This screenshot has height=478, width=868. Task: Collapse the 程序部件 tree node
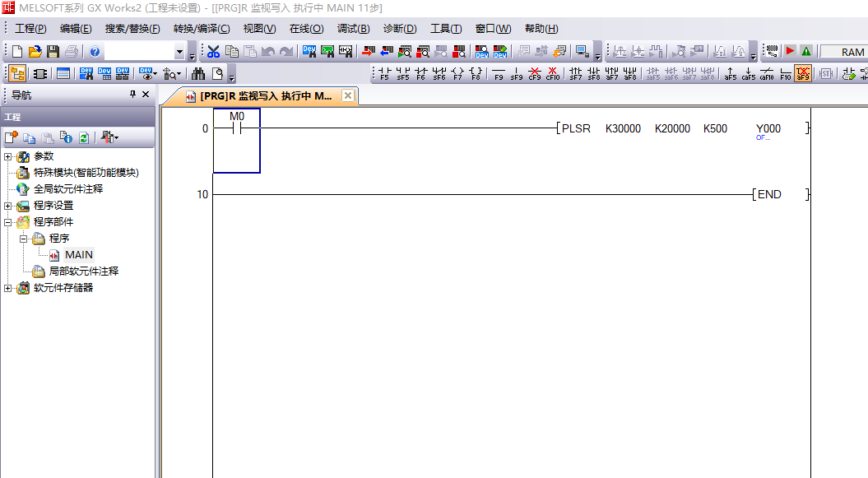pos(8,222)
